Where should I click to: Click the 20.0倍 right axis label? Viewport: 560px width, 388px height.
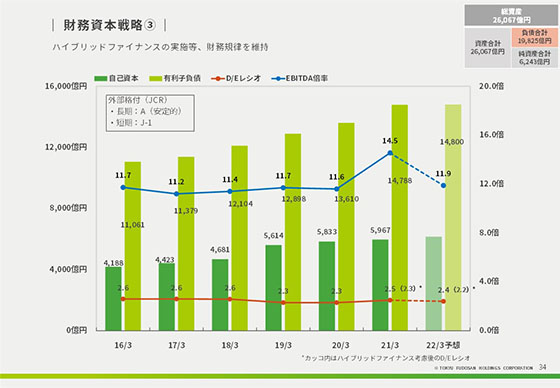point(491,86)
